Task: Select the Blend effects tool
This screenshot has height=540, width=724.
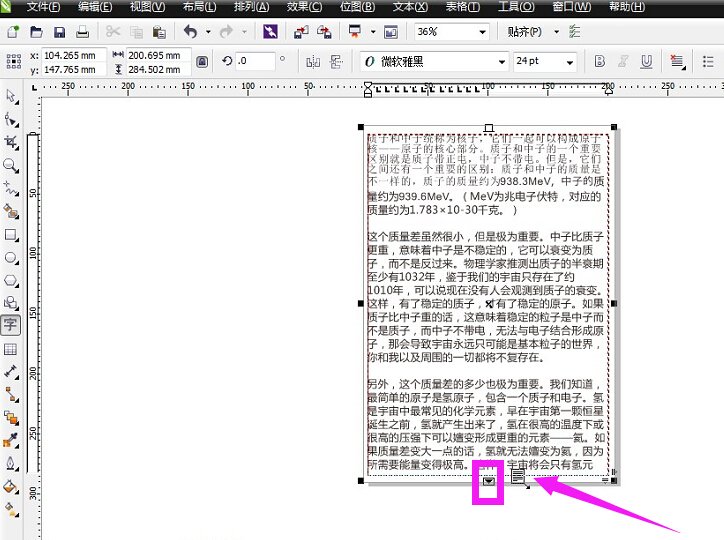Action: click(11, 418)
